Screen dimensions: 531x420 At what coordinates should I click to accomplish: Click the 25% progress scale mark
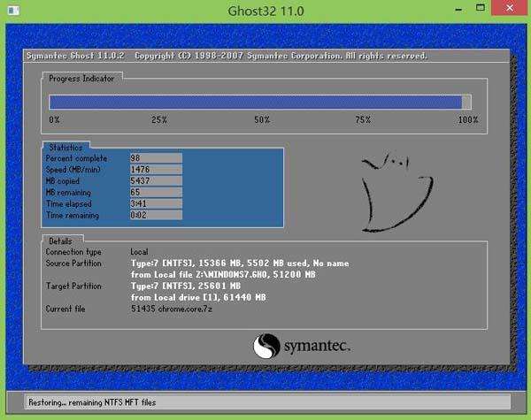click(x=159, y=119)
